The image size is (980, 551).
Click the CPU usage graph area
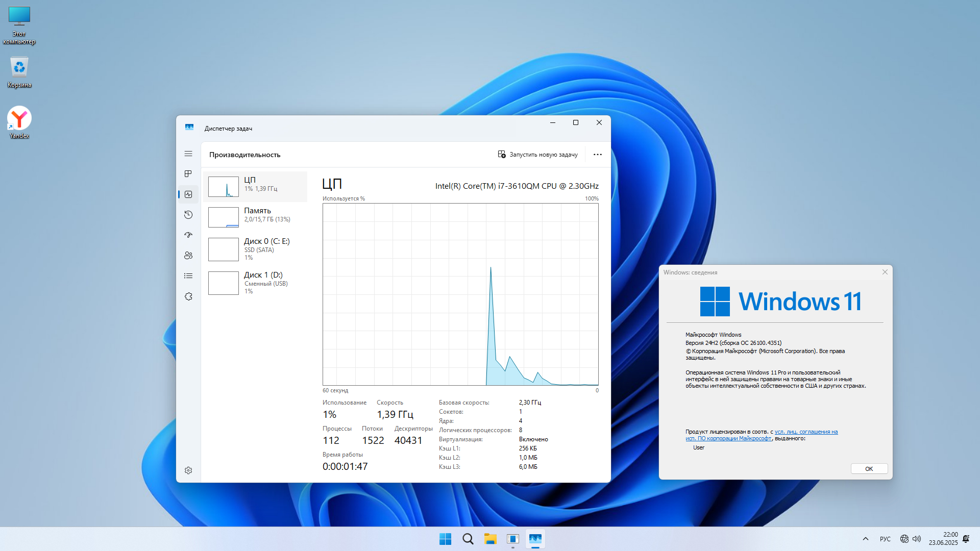460,294
